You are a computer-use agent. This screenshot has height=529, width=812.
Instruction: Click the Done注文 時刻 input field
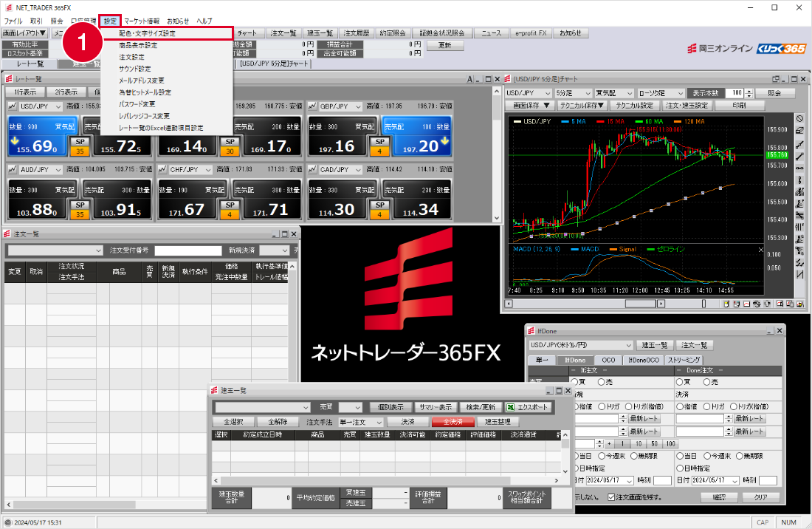click(768, 480)
